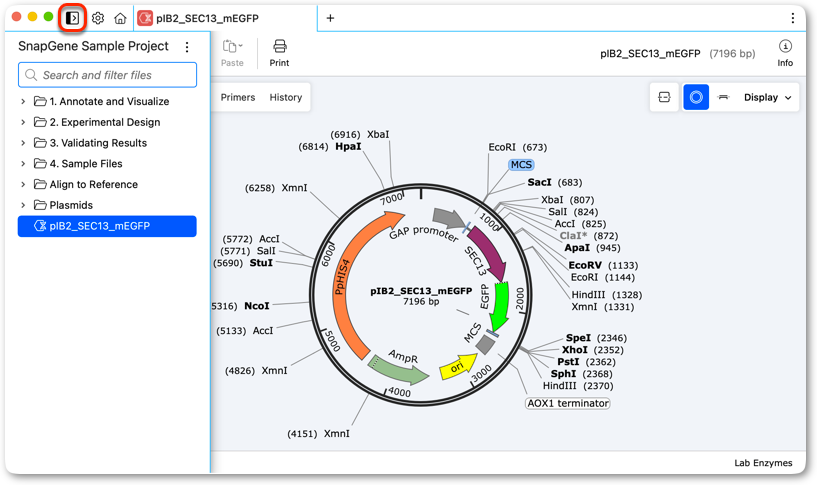
Task: Click the NcoI enzyme site label
Action: tap(256, 306)
